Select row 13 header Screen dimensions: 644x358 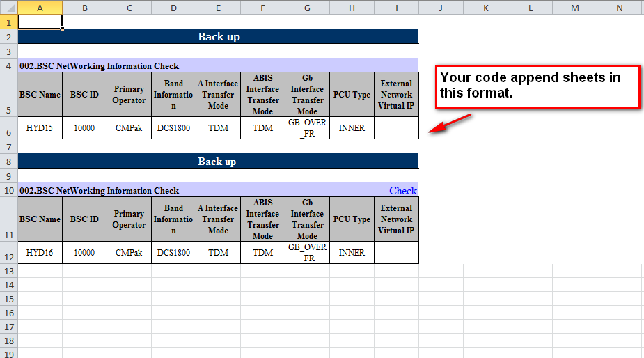[x=8, y=271]
